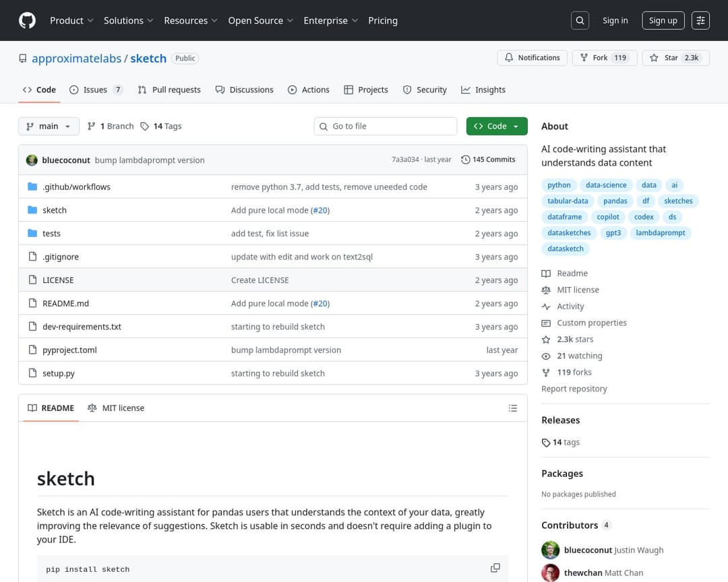This screenshot has height=582, width=728.
Task: Copy the pip install command
Action: [x=495, y=568]
